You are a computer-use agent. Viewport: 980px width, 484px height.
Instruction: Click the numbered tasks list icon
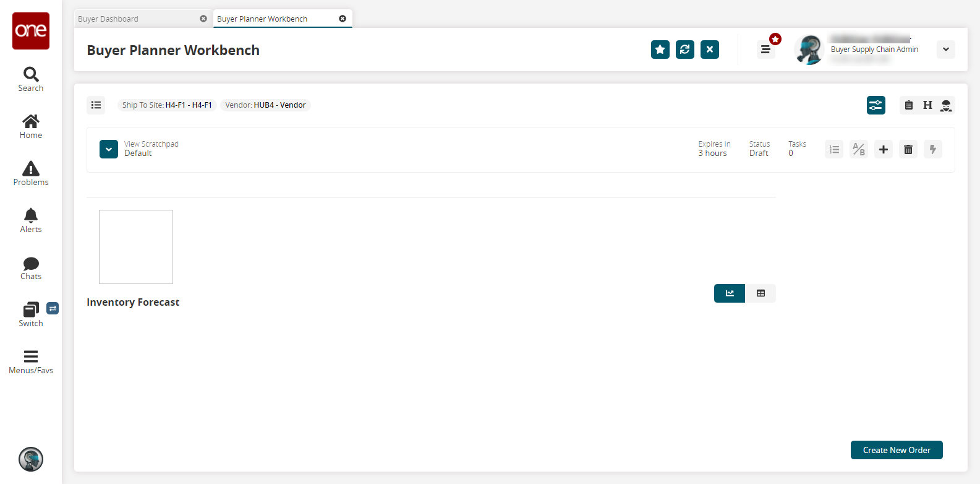click(x=834, y=149)
